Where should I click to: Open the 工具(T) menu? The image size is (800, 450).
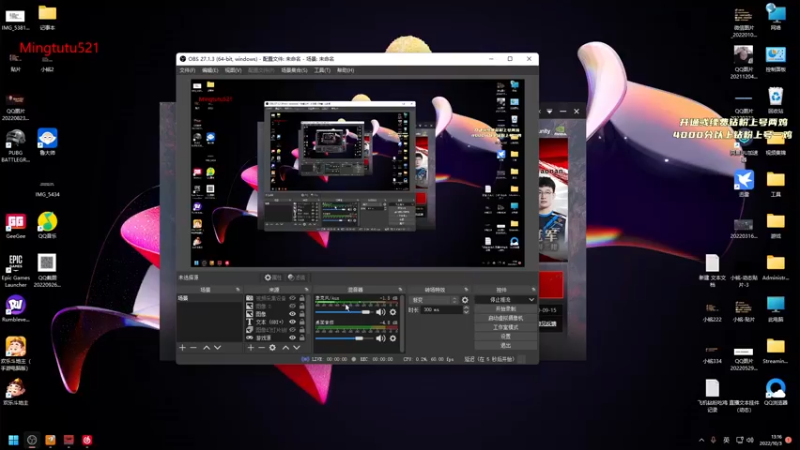322,70
